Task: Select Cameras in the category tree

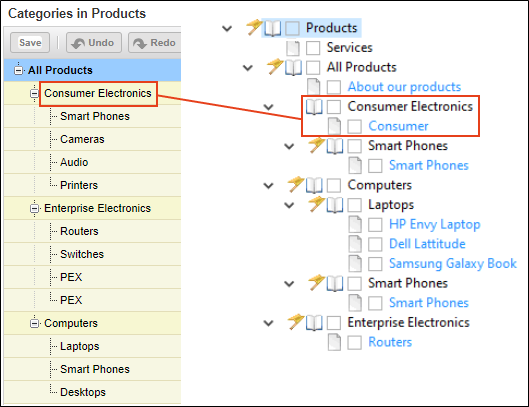Action: [82, 139]
